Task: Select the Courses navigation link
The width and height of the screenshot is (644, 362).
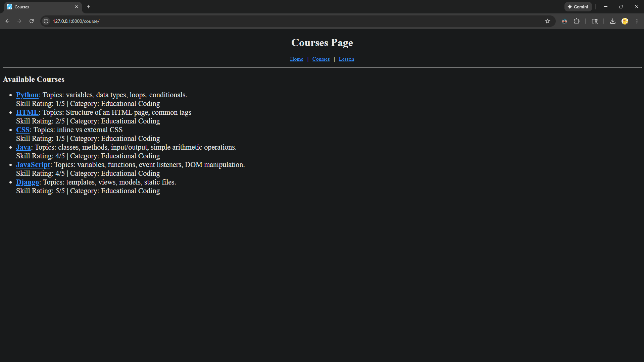Action: tap(321, 59)
